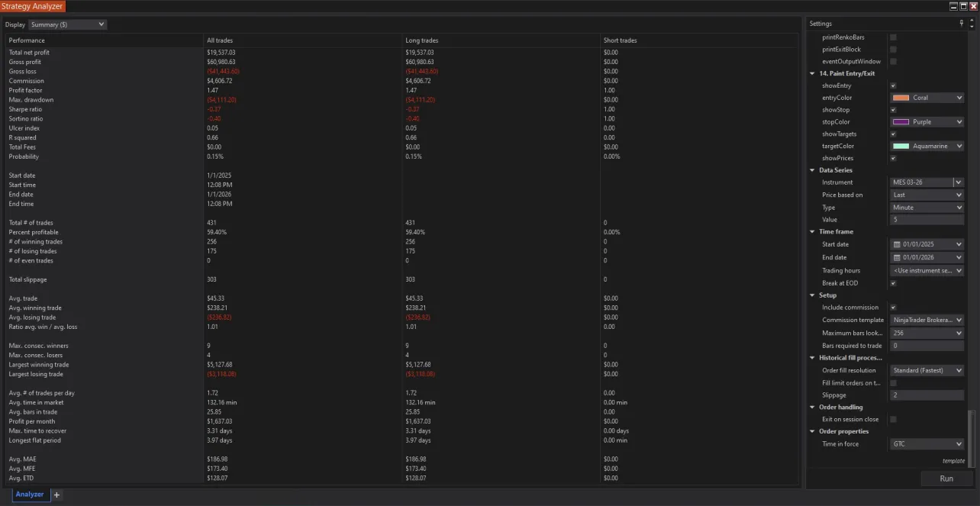980x506 pixels.
Task: Select the Analyzer tab
Action: point(30,495)
